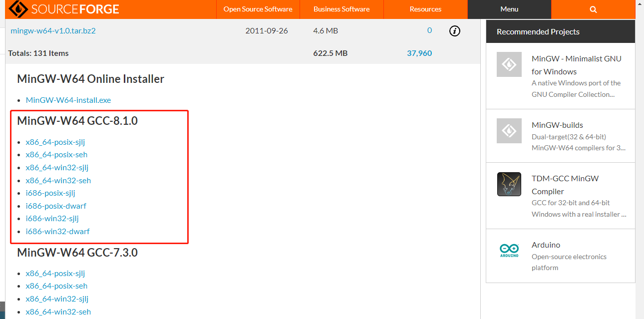The width and height of the screenshot is (644, 319).
Task: Click the MinGW-builds project icon
Action: (x=509, y=131)
